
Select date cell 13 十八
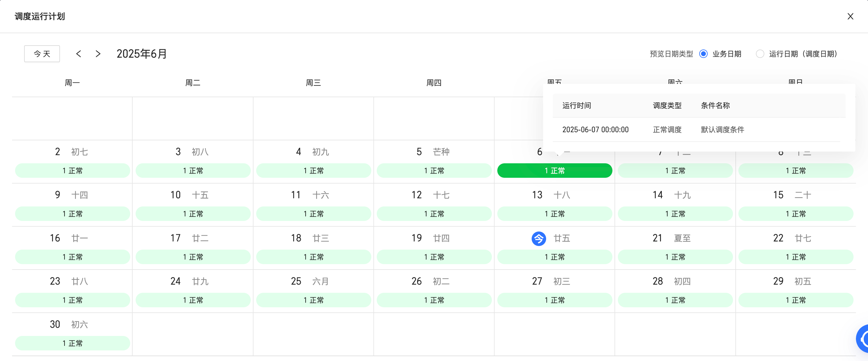pos(551,195)
